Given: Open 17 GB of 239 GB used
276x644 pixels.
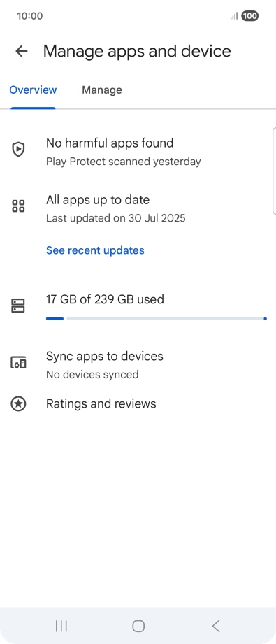Looking at the screenshot, I should point(138,308).
